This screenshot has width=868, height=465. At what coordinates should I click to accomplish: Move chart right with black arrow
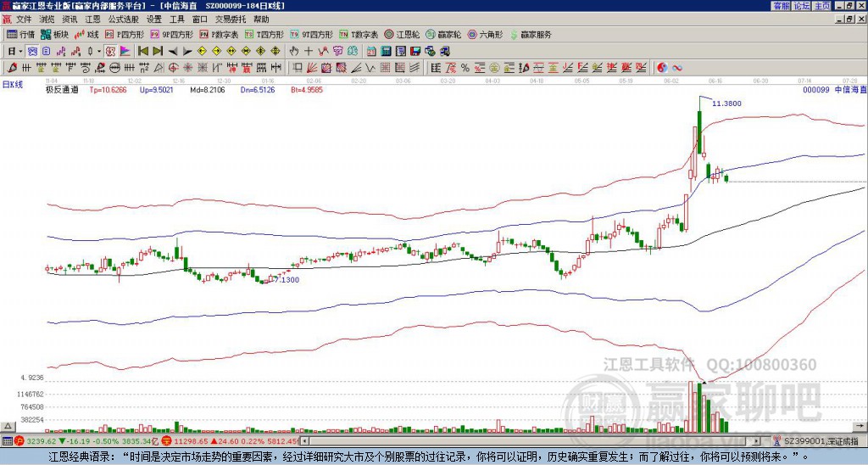(187, 51)
